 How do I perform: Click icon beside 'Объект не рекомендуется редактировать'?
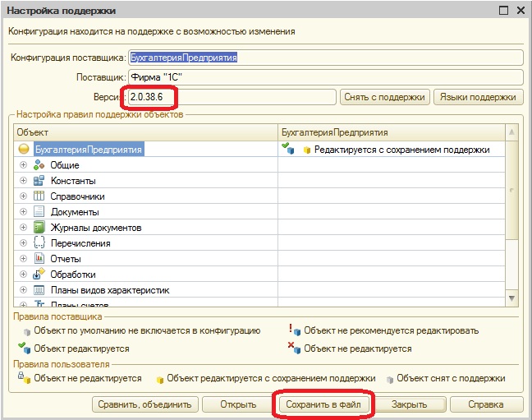(295, 330)
